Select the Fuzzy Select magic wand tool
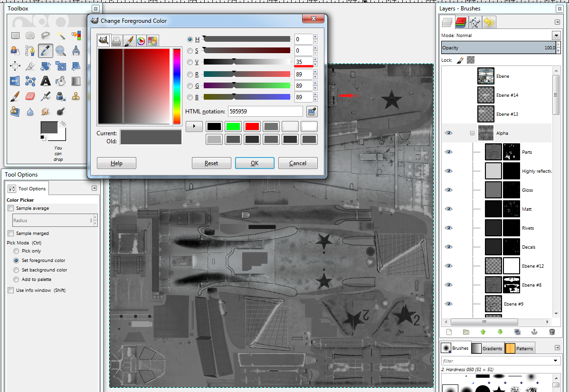Screen dimensions: 569x392 (61, 35)
